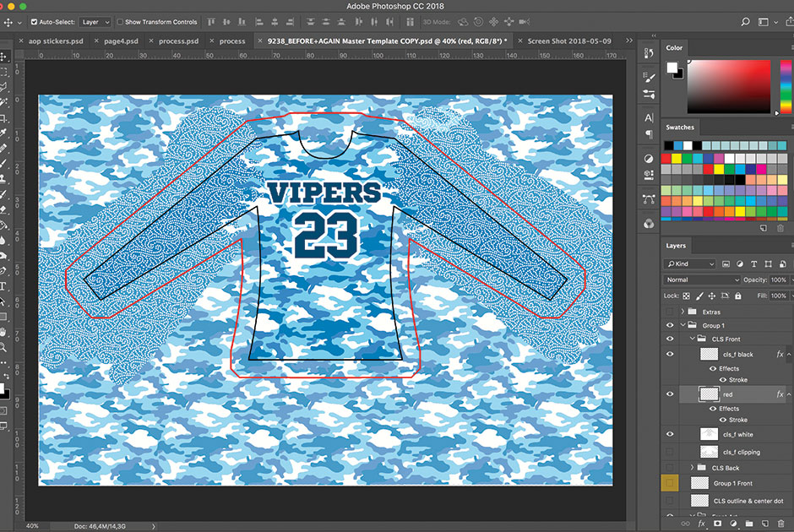Delete layer using trash icon
This screenshot has width=794, height=532.
coord(780,524)
